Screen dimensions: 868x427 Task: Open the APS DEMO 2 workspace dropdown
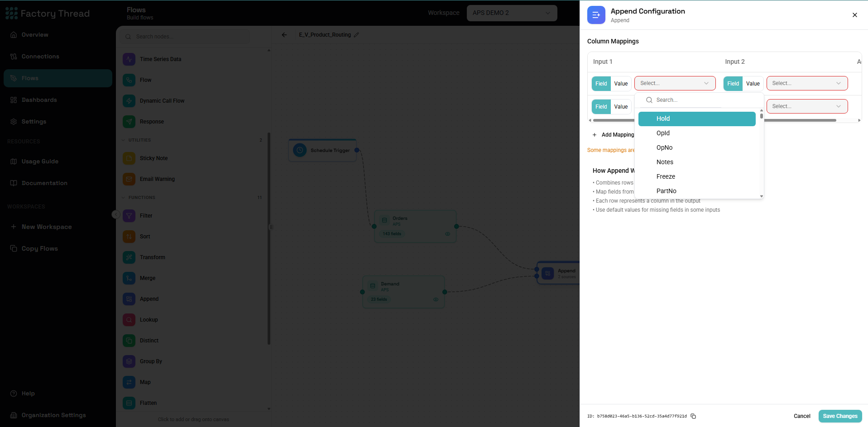click(x=512, y=13)
